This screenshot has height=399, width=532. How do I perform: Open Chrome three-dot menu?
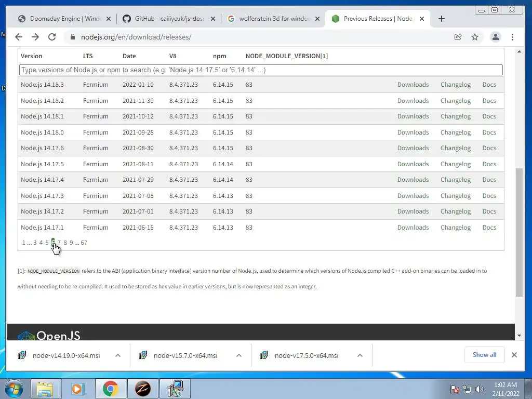pos(512,37)
